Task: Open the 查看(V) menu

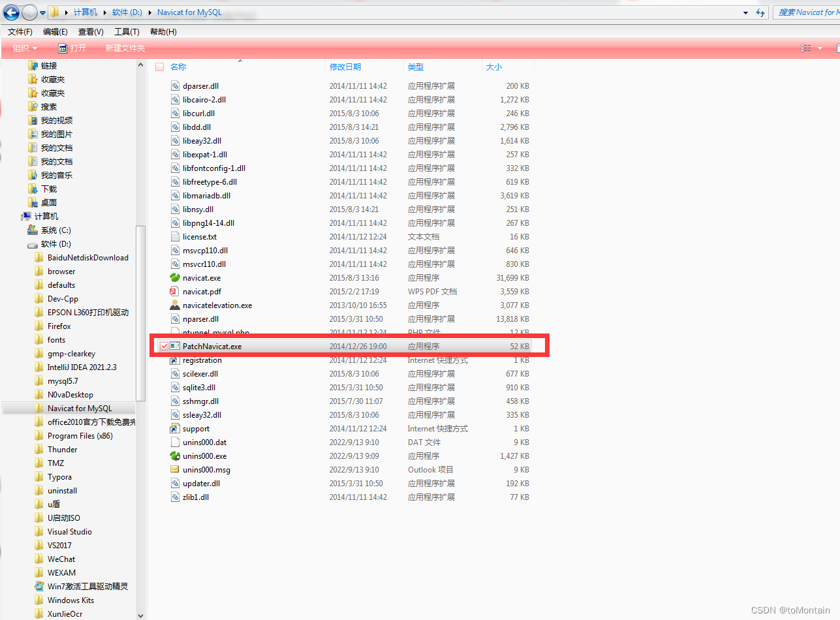Action: [x=91, y=31]
